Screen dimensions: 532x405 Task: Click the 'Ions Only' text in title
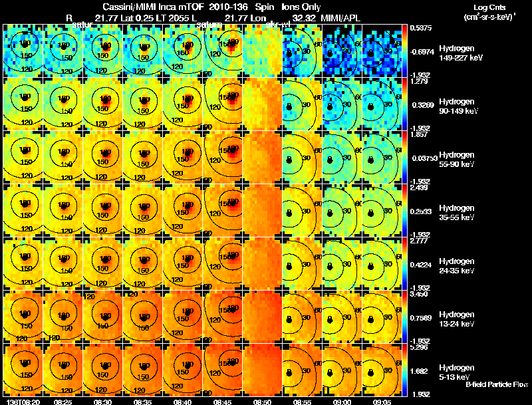click(301, 7)
